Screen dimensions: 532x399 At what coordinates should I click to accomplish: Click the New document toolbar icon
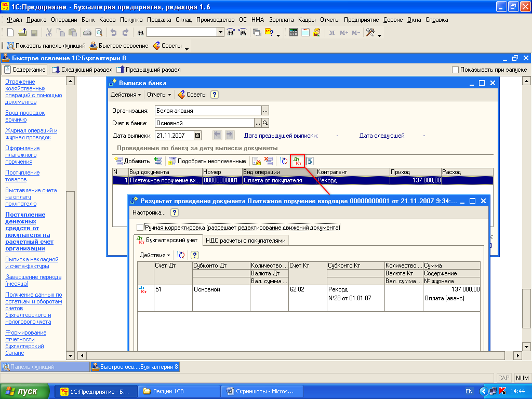(10, 33)
